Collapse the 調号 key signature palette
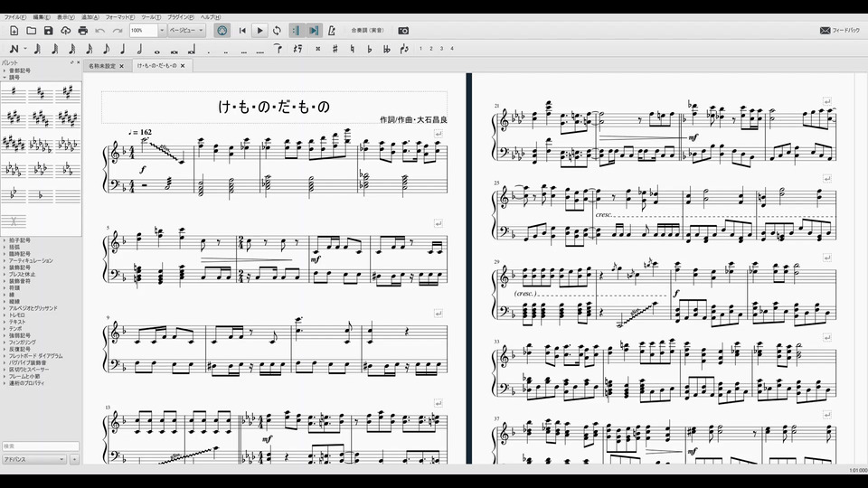 pyautogui.click(x=5, y=78)
